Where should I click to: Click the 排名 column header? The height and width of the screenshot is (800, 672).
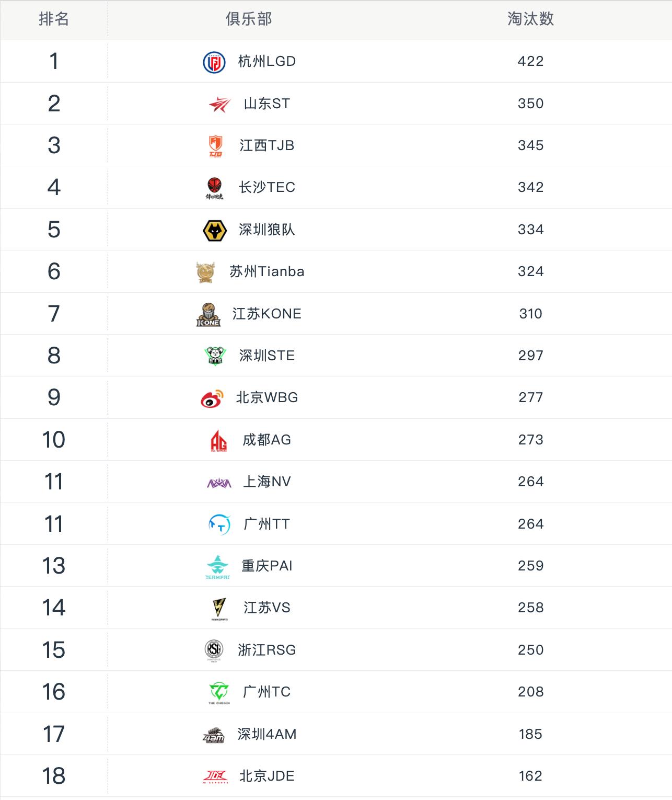pos(54,19)
